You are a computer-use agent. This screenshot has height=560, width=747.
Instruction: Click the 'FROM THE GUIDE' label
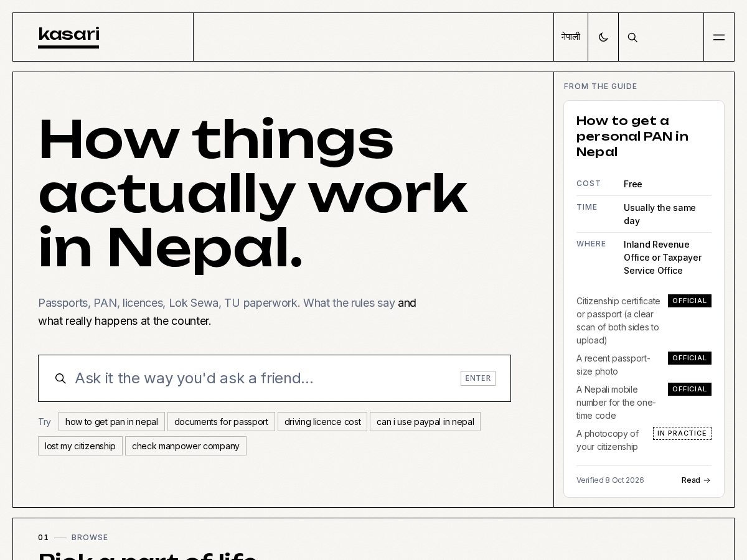[x=600, y=86]
